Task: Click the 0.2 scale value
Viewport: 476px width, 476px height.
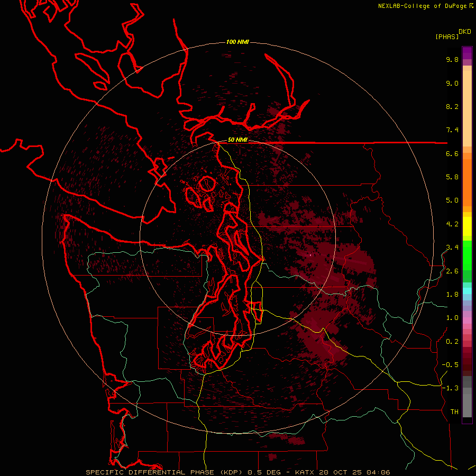Action: [452, 342]
